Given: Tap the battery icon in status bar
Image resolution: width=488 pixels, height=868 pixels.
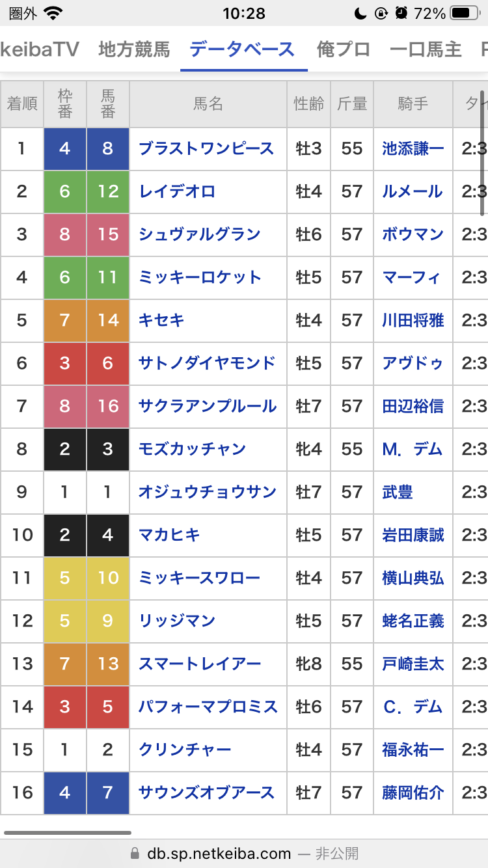Looking at the screenshot, I should (465, 13).
